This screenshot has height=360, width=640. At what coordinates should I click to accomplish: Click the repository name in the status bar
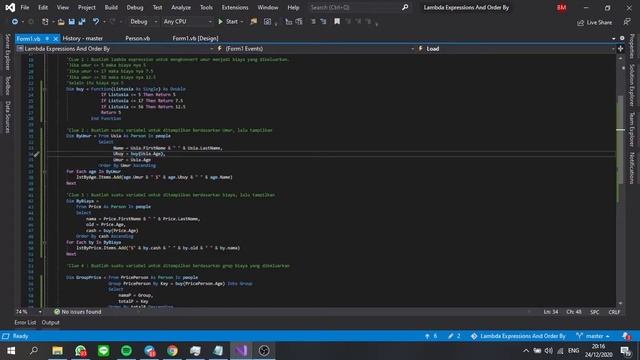click(518, 336)
